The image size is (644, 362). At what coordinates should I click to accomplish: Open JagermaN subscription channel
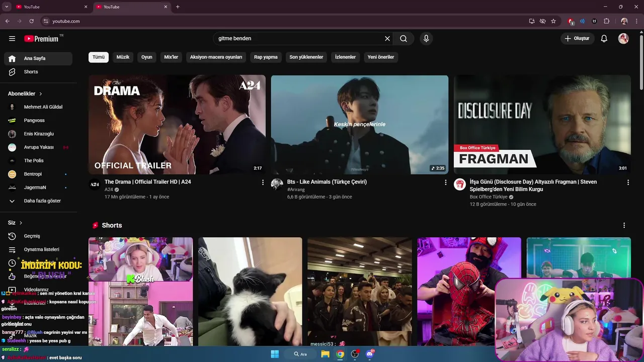click(38, 188)
